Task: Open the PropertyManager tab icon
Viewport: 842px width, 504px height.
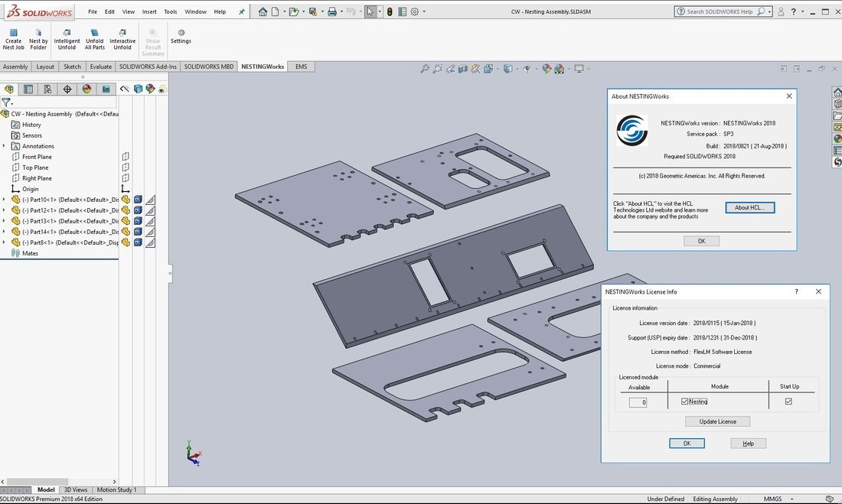Action: pos(28,89)
